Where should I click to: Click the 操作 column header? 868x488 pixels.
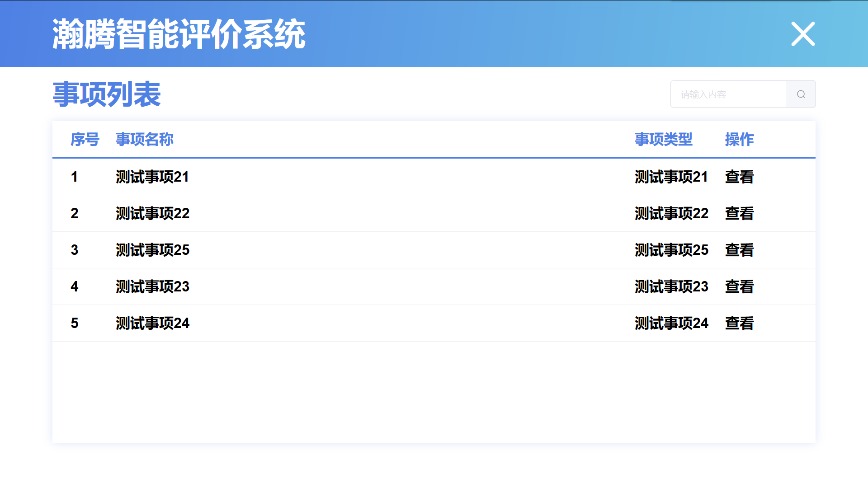(739, 139)
